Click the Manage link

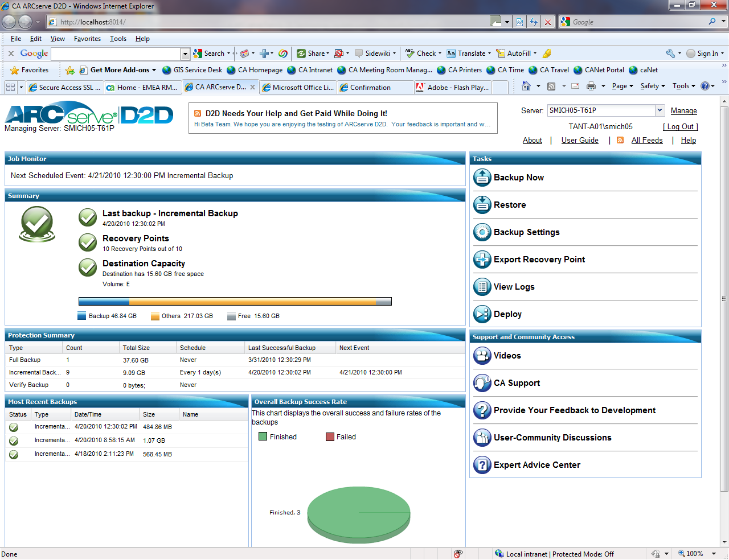coord(683,111)
